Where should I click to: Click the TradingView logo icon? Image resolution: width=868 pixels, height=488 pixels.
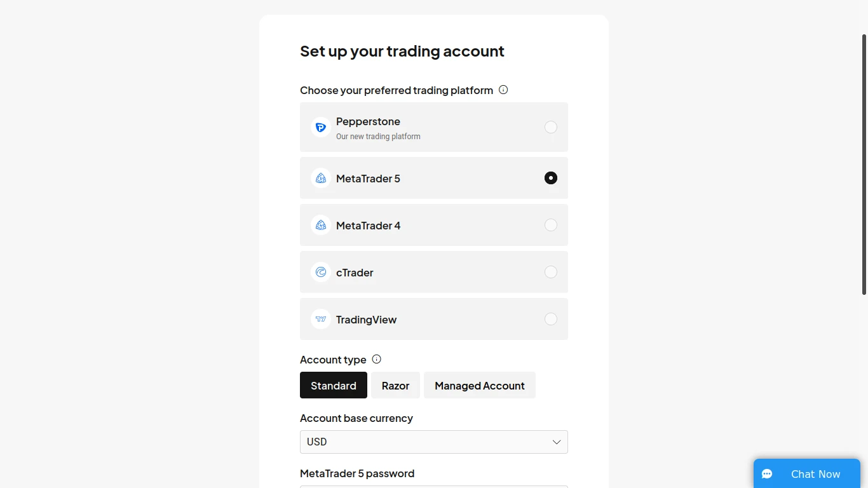point(321,319)
